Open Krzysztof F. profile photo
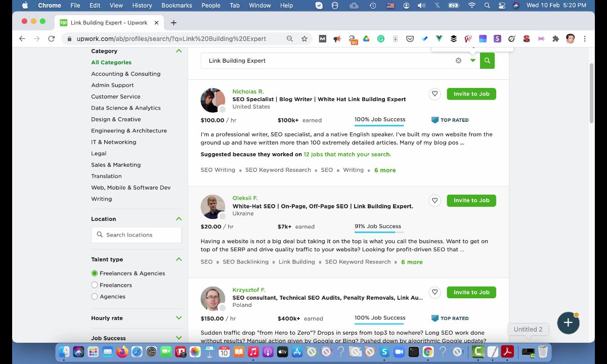607x364 pixels. pos(213,299)
